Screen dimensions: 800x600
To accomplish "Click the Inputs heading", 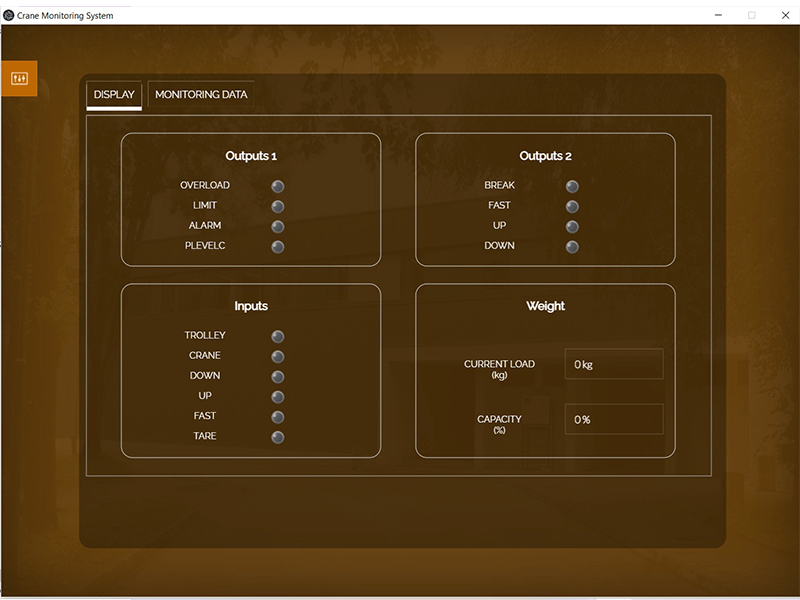I will 251,306.
